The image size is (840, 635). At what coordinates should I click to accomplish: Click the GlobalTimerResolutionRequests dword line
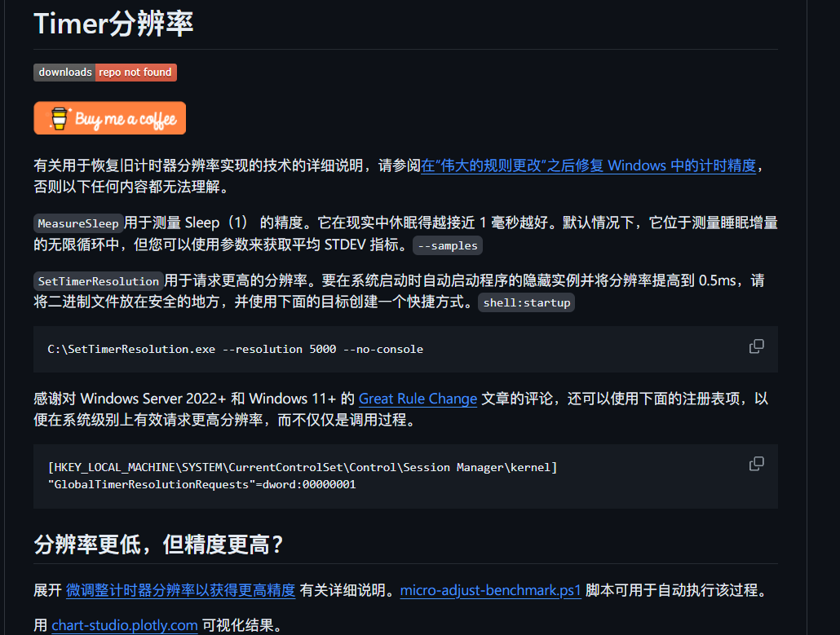click(x=201, y=484)
